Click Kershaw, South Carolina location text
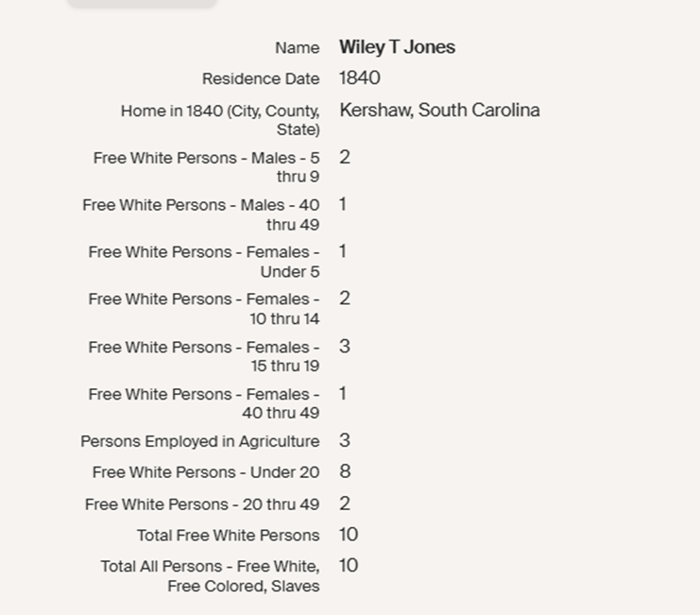 [439, 111]
